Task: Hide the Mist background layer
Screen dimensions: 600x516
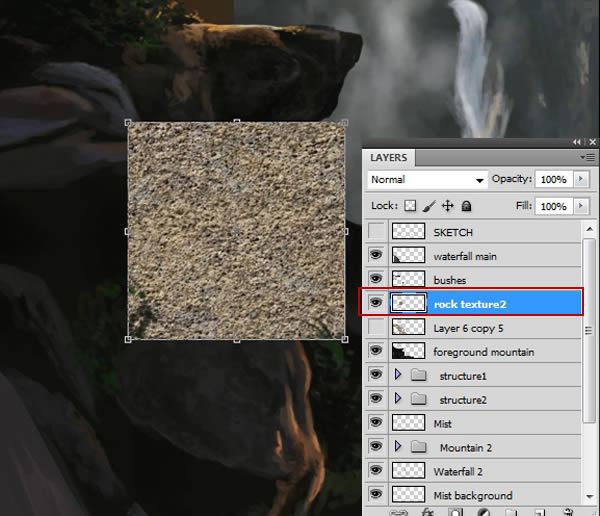Action: [376, 494]
